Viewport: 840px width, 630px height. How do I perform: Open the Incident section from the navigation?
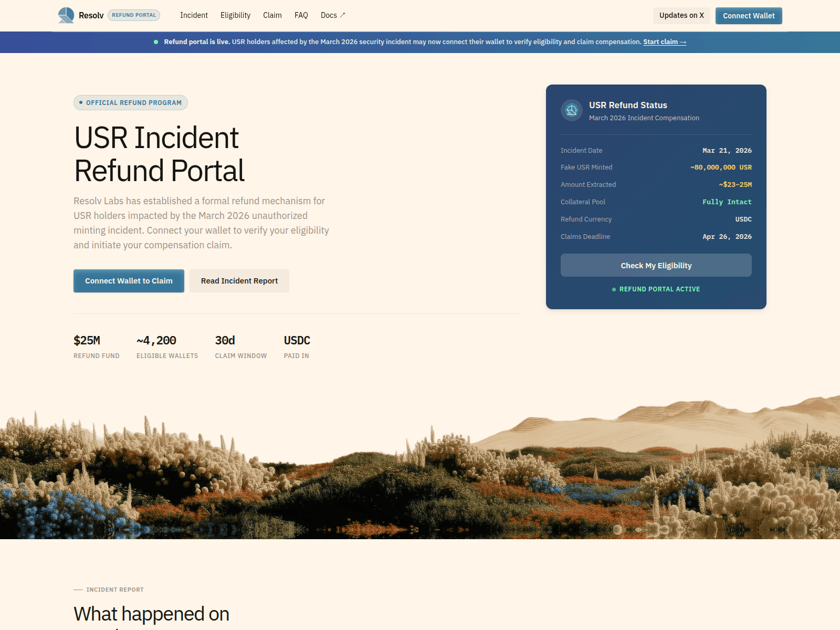pyautogui.click(x=194, y=15)
